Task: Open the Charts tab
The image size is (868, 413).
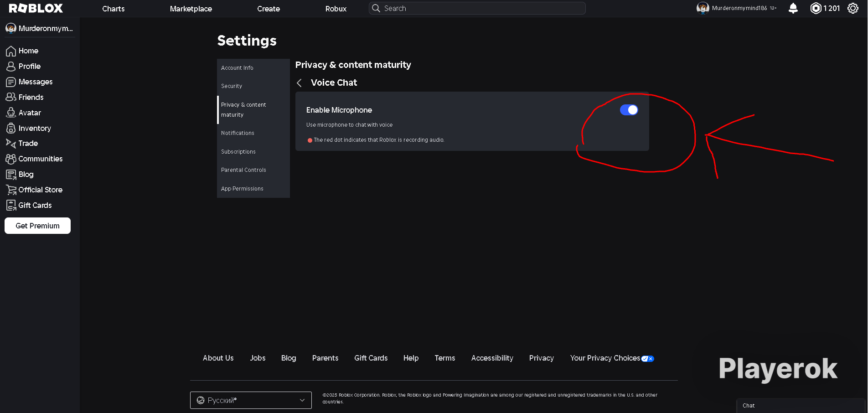Action: [x=114, y=9]
